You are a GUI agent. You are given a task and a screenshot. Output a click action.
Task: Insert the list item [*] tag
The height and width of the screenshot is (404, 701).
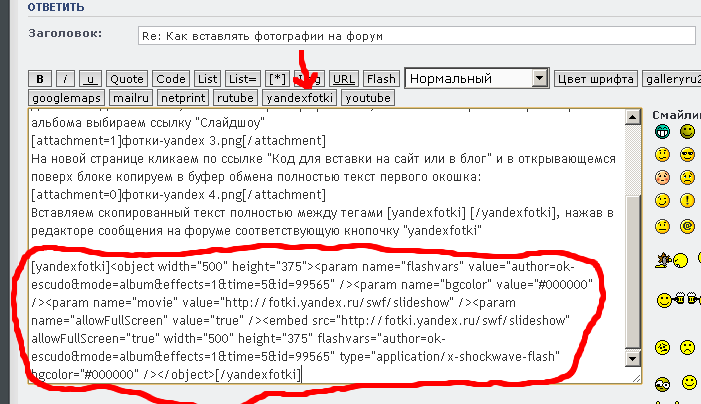[x=278, y=78]
